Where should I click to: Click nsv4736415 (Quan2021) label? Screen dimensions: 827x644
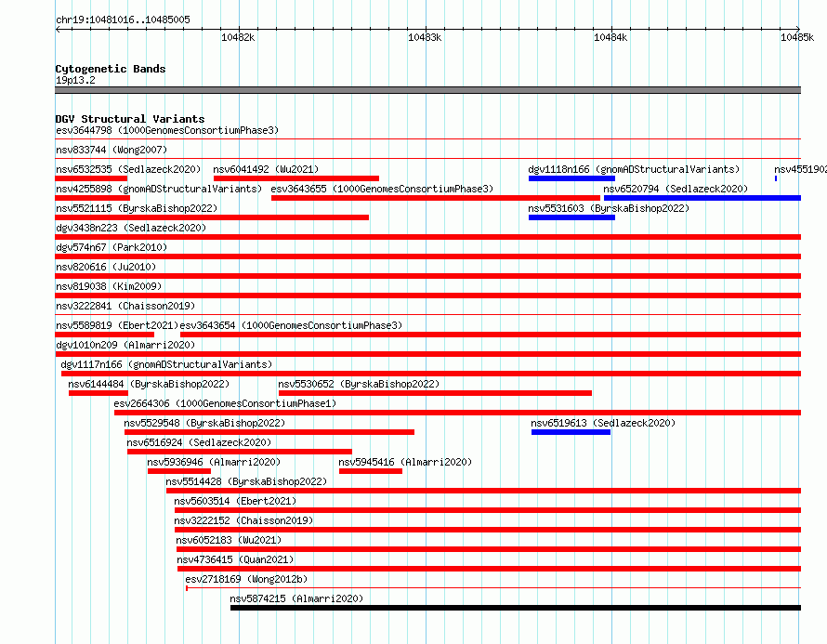click(x=235, y=559)
